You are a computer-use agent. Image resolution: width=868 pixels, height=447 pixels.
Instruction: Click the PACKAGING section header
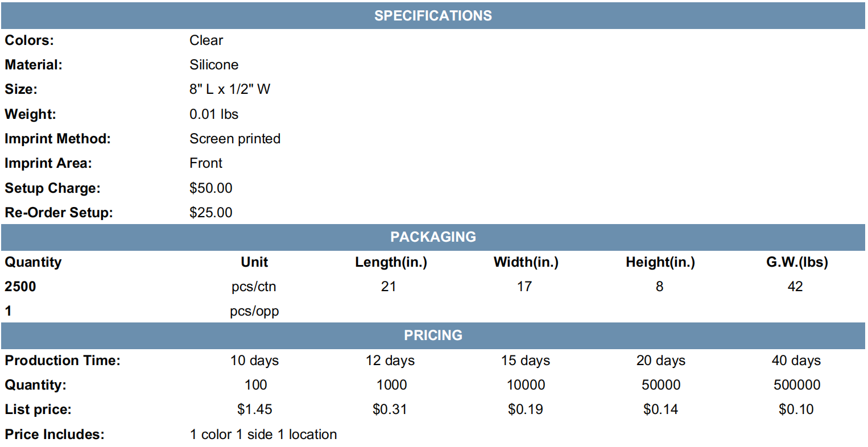coord(433,237)
